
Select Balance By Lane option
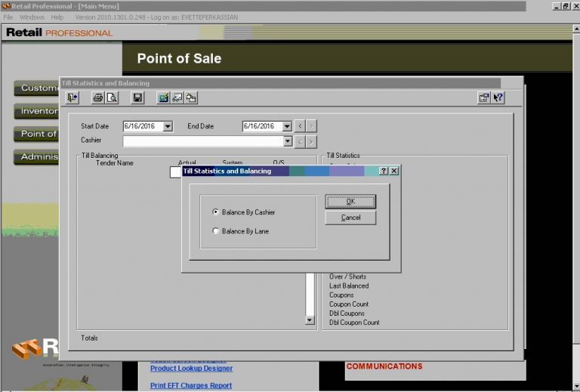pyautogui.click(x=217, y=231)
